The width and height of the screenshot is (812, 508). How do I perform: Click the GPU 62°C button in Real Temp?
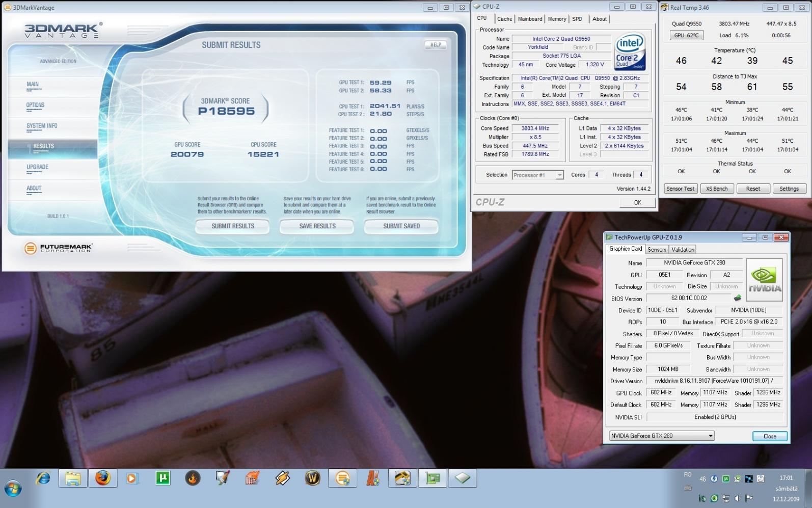point(686,35)
